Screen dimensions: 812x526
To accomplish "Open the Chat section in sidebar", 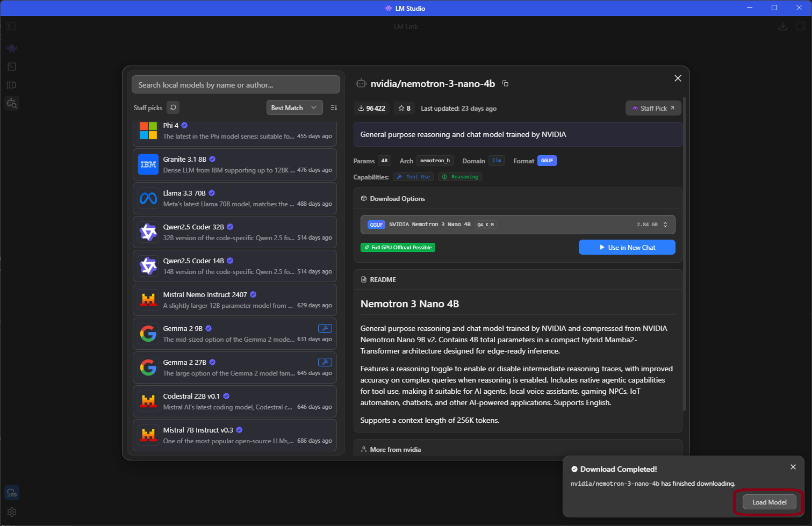I will point(12,48).
